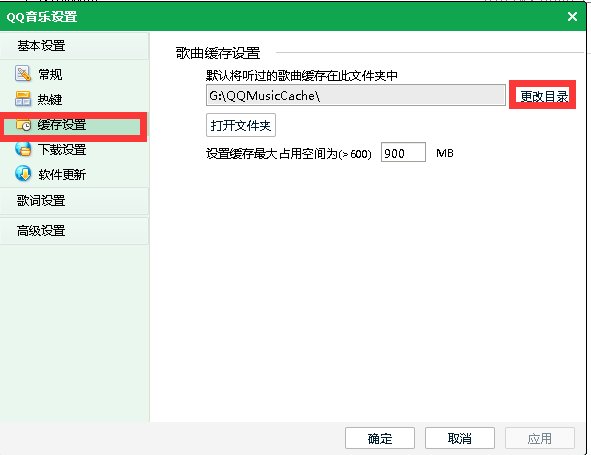Click the cache path field G:\QQMusicCache\
Image resolution: width=591 pixels, height=455 pixels.
tap(356, 95)
